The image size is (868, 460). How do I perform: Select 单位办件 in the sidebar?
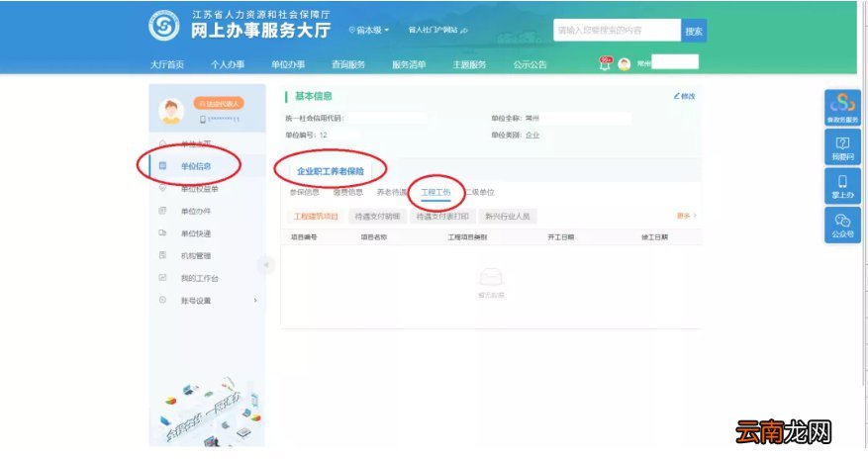click(x=196, y=211)
